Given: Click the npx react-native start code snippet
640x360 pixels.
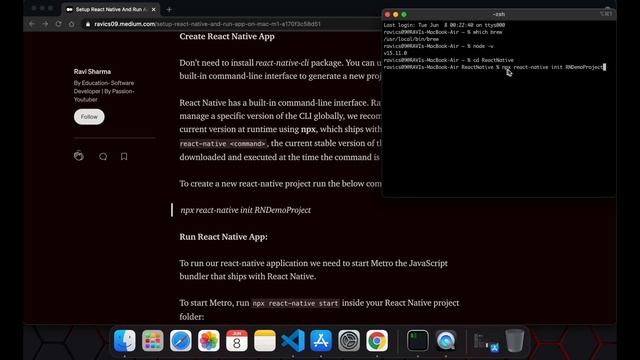Looking at the screenshot, I should click(295, 303).
